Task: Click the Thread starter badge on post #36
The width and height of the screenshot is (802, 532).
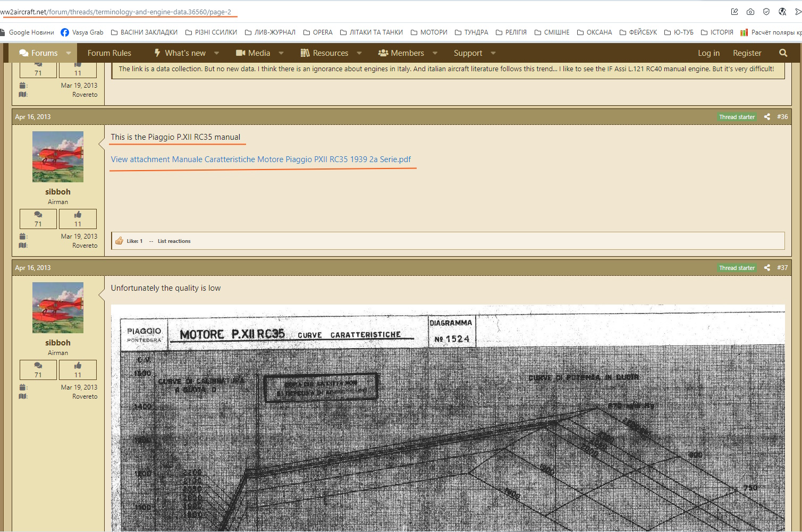Action: [737, 117]
